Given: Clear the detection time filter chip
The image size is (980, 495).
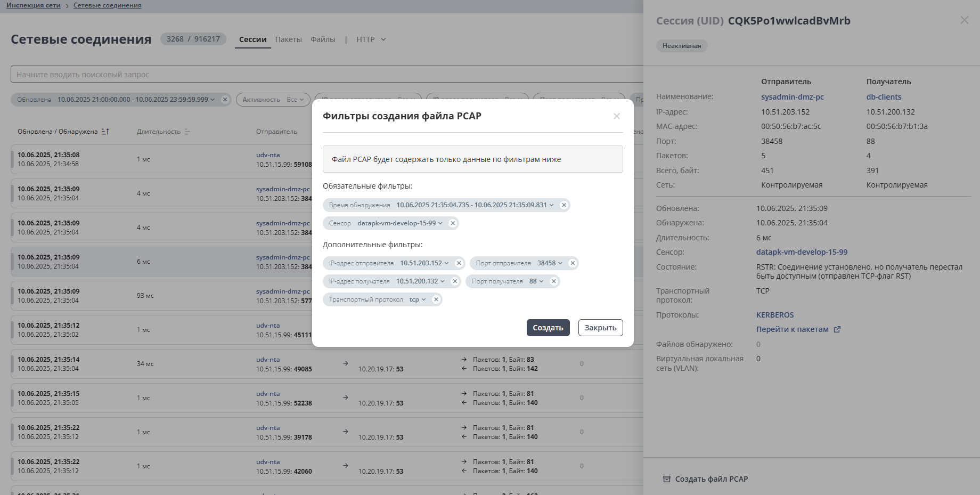Looking at the screenshot, I should coord(564,205).
